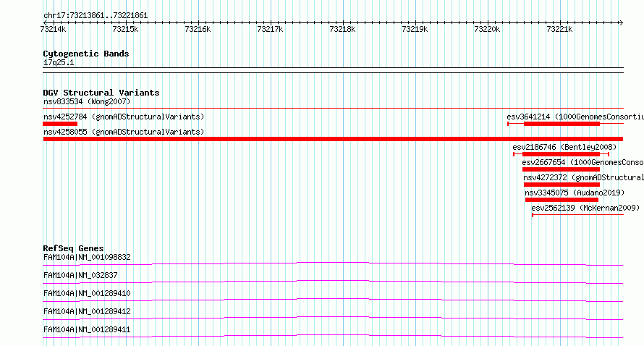Click the esv2667654 red variant bar

[561, 169]
